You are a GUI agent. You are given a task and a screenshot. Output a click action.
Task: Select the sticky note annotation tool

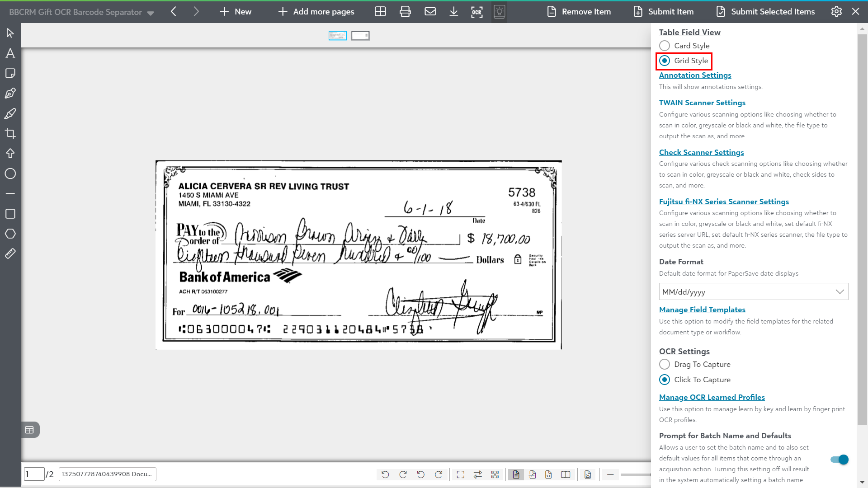coord(10,73)
